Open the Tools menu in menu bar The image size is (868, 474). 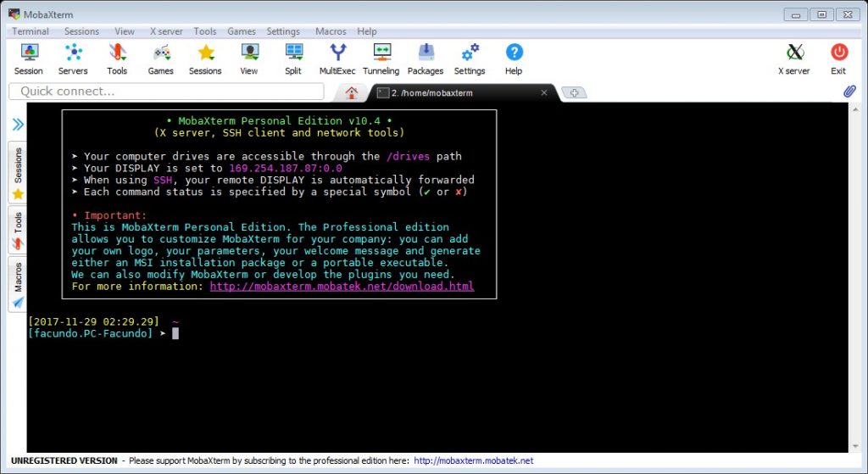205,31
